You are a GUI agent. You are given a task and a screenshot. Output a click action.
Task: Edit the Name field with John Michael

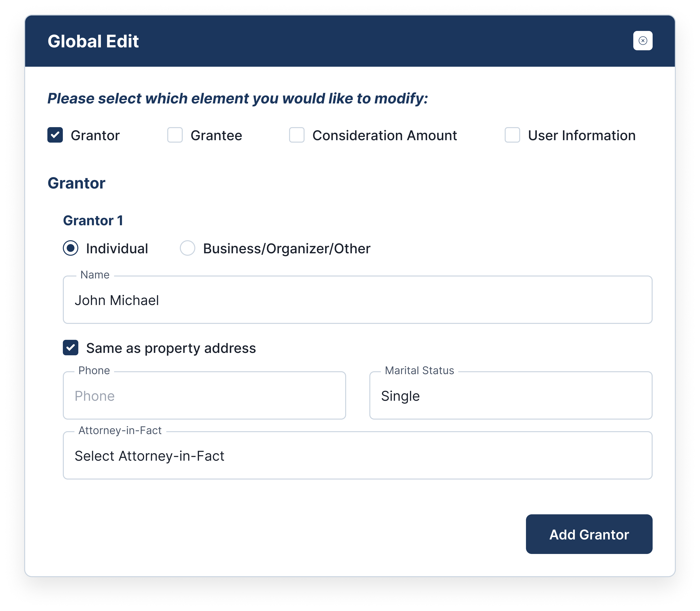click(357, 300)
